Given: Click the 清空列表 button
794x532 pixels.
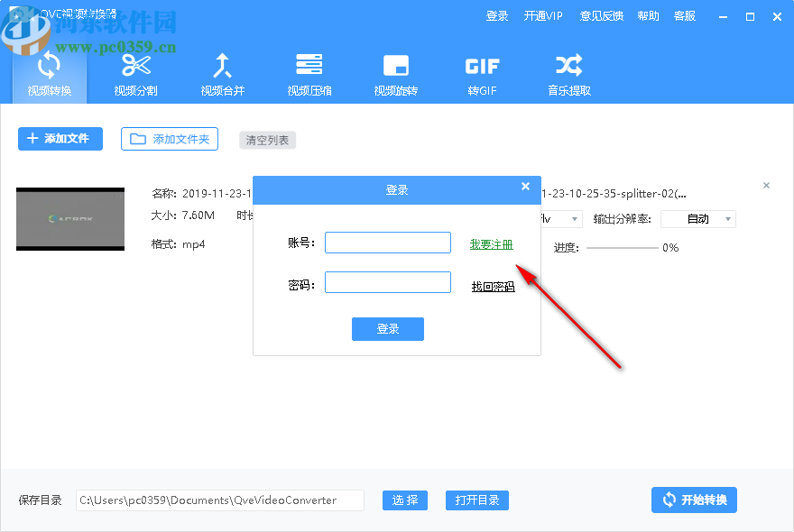Looking at the screenshot, I should click(267, 140).
